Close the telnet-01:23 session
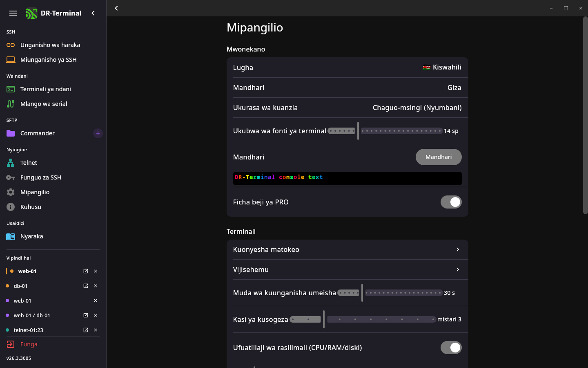Screen dimensions: 588x368 96,330
